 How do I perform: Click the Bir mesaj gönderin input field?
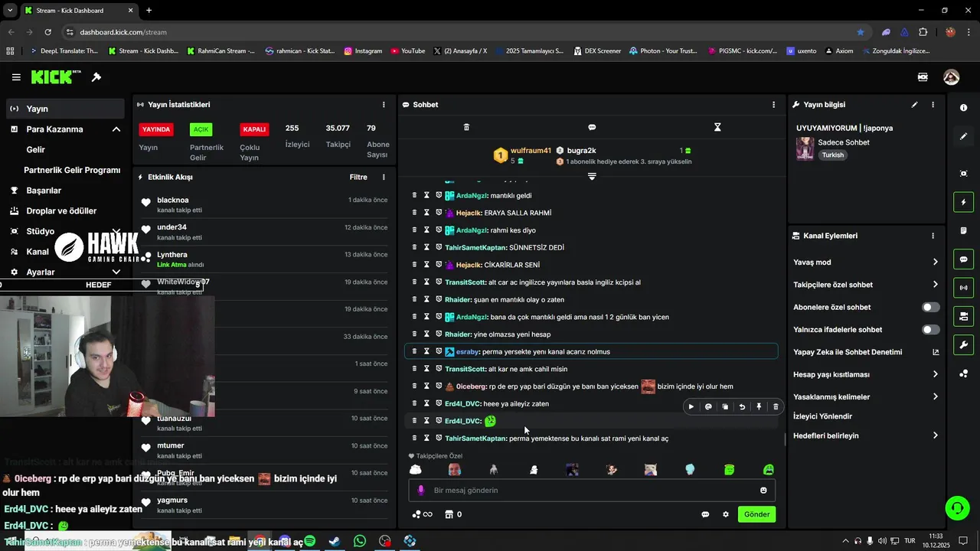click(x=592, y=491)
